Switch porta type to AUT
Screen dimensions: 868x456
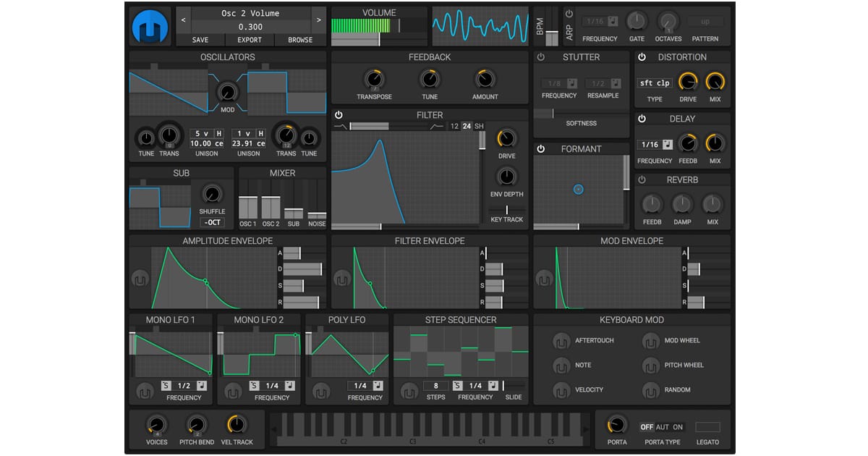pyautogui.click(x=662, y=427)
